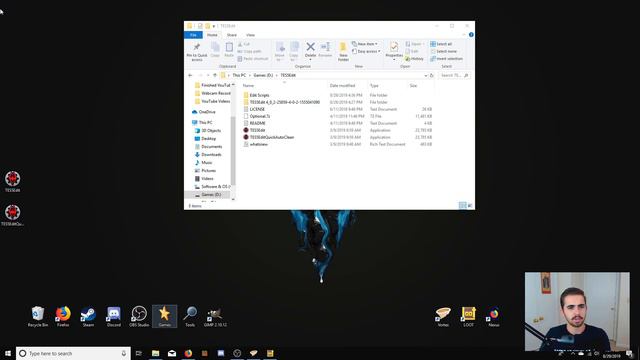640x360 pixels.
Task: Switch to the View ribbon tab
Action: [x=250, y=35]
